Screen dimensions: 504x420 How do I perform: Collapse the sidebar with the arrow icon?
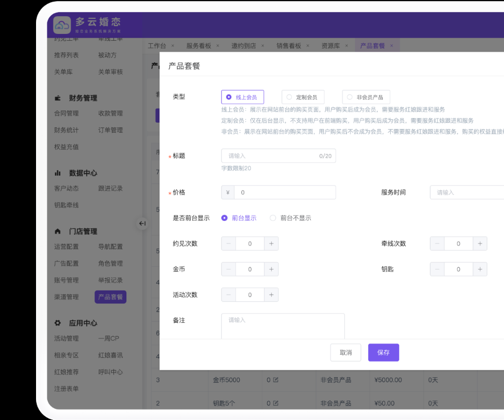142,224
